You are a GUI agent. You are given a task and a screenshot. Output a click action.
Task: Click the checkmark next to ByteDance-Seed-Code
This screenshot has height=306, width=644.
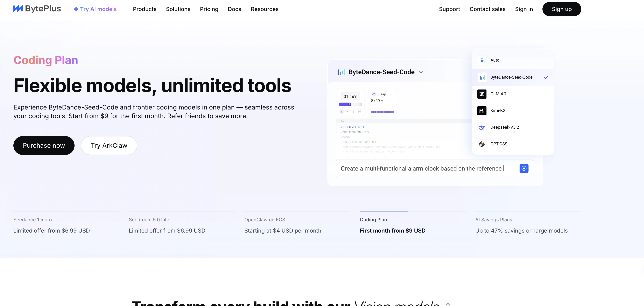click(x=546, y=77)
